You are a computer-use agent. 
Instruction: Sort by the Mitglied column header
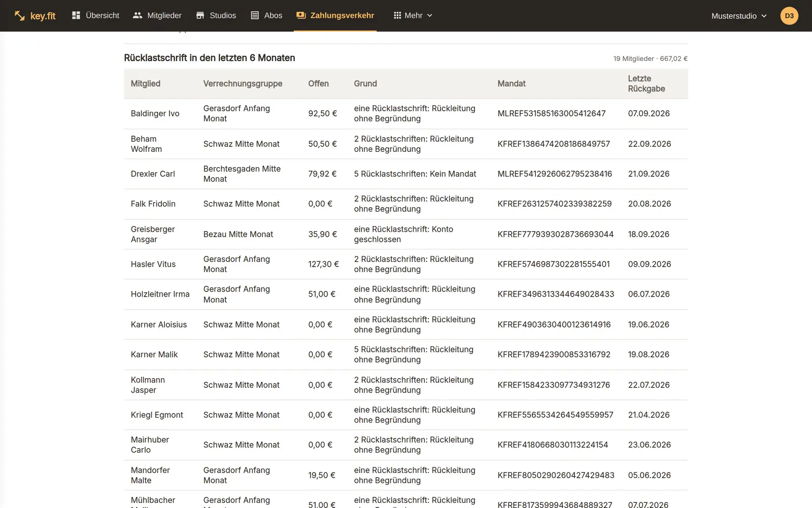pyautogui.click(x=146, y=83)
